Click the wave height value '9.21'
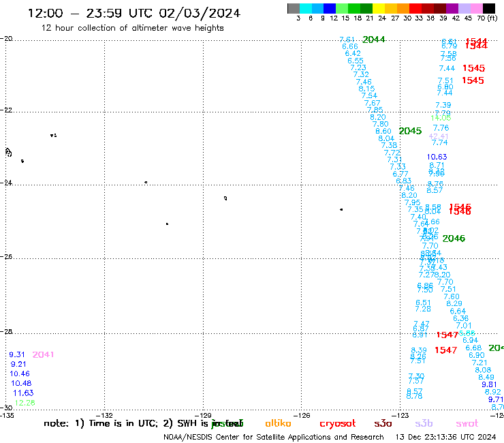The image size is (504, 443). click(18, 364)
